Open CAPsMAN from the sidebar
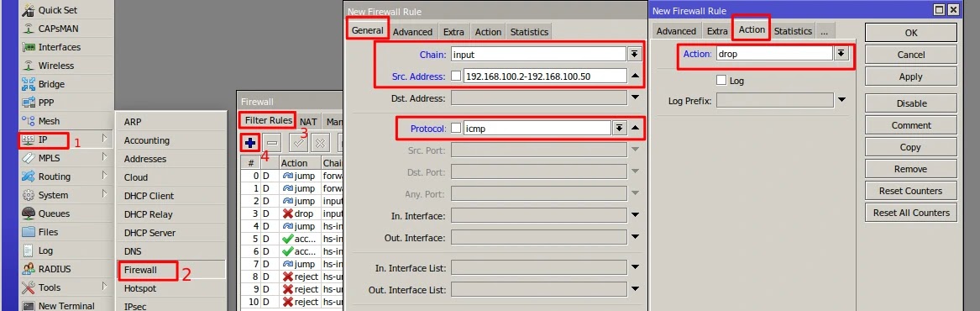This screenshot has width=980, height=311. (58, 29)
